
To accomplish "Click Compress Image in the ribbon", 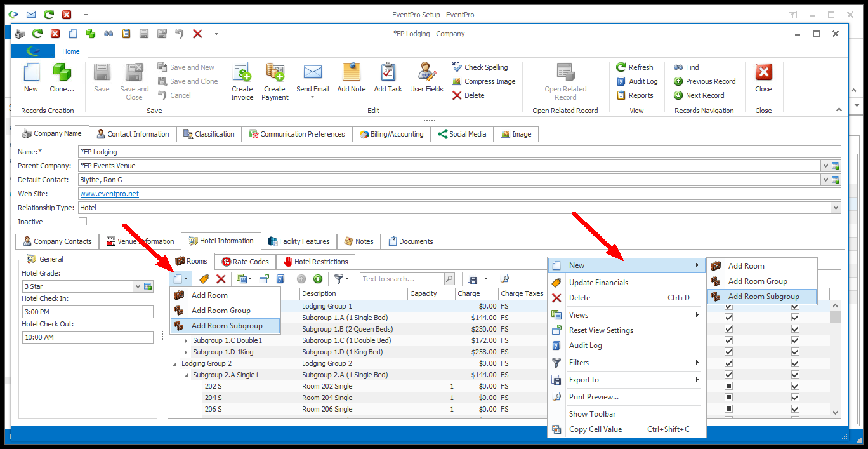I will (x=483, y=81).
